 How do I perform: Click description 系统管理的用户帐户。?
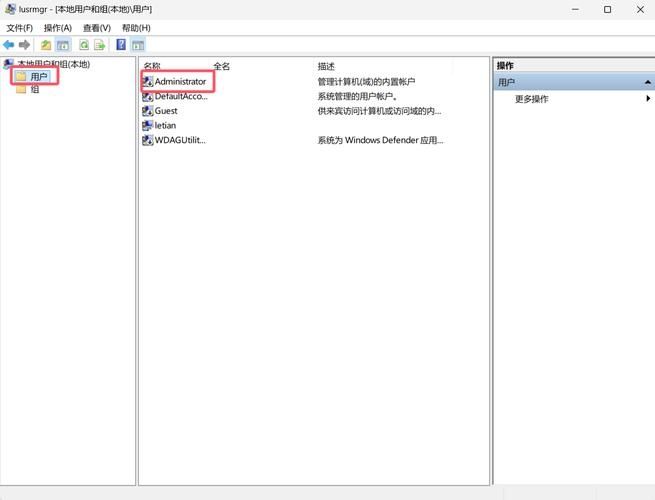(x=358, y=96)
